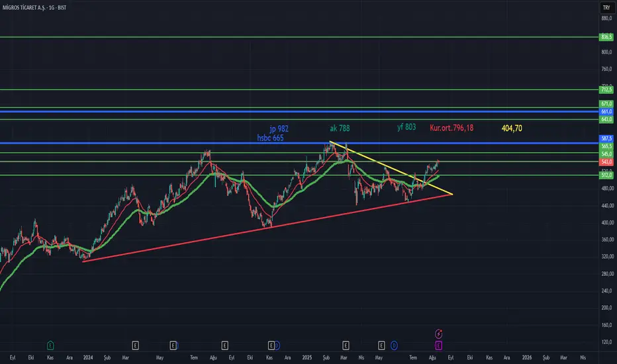617x364 pixels.
Task: Open the E earnings marker above May 2024
Action: tap(173, 345)
